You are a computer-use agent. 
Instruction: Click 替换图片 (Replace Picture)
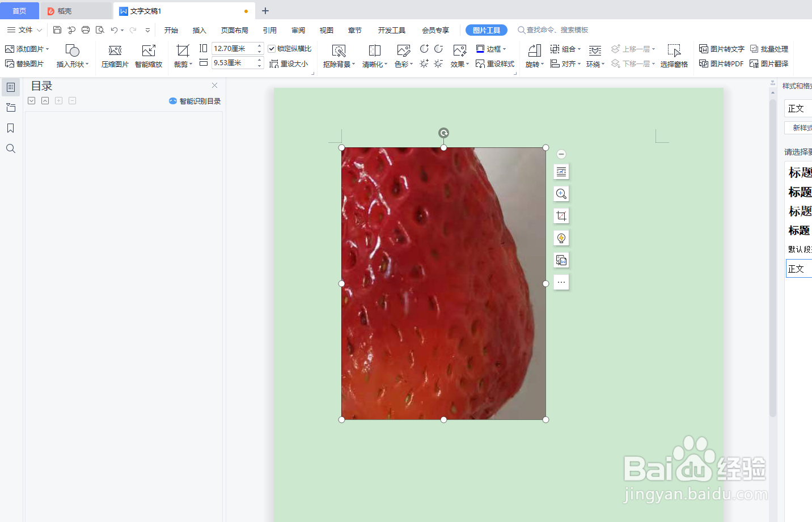[x=24, y=64]
